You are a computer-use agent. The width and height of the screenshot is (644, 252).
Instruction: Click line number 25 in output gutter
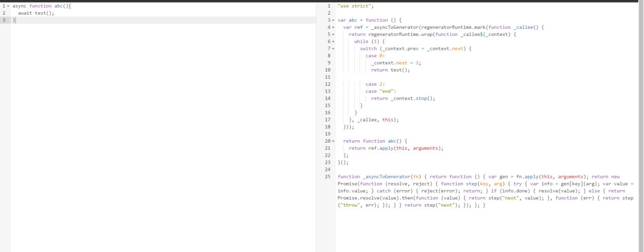pyautogui.click(x=328, y=177)
